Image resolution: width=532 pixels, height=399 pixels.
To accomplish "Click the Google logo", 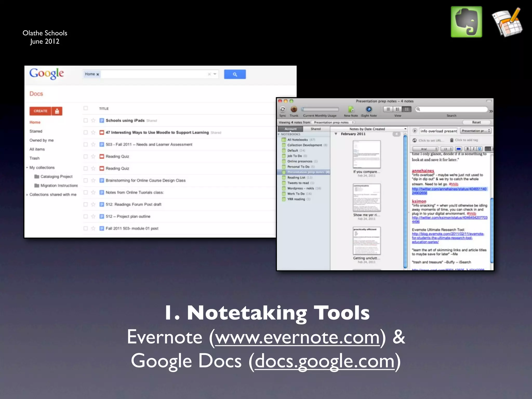I will pos(46,74).
